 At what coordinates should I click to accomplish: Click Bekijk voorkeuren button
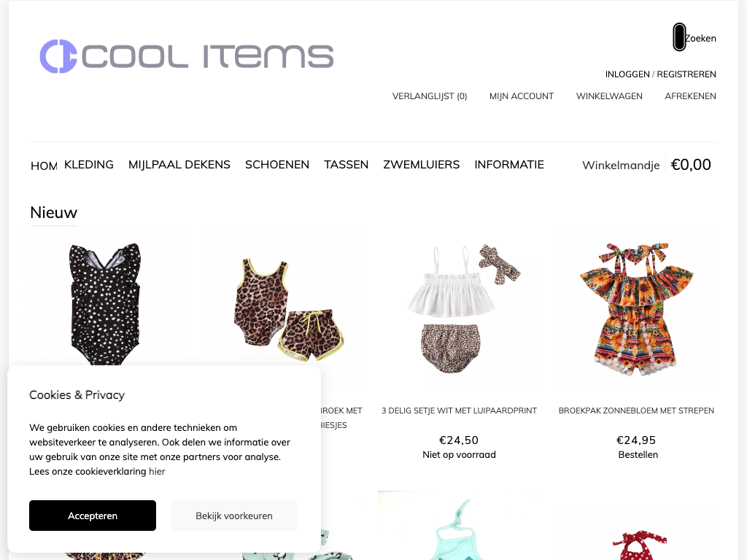tap(234, 516)
